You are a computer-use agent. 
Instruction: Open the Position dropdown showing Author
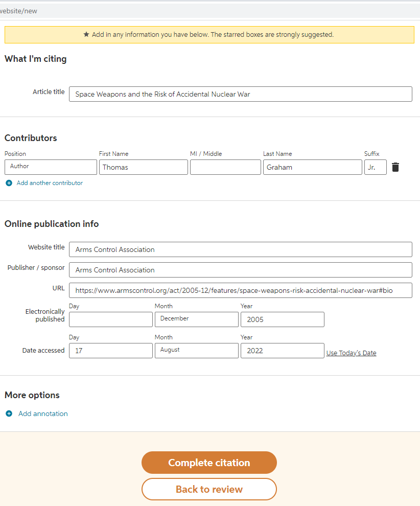[51, 167]
